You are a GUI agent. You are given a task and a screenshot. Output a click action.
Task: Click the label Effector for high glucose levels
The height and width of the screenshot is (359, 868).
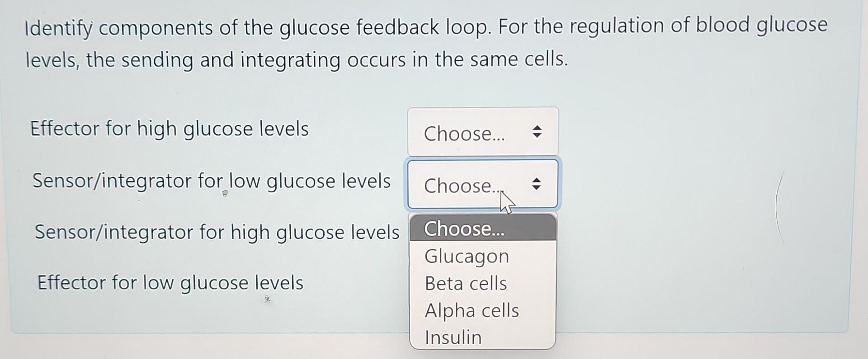click(x=169, y=129)
